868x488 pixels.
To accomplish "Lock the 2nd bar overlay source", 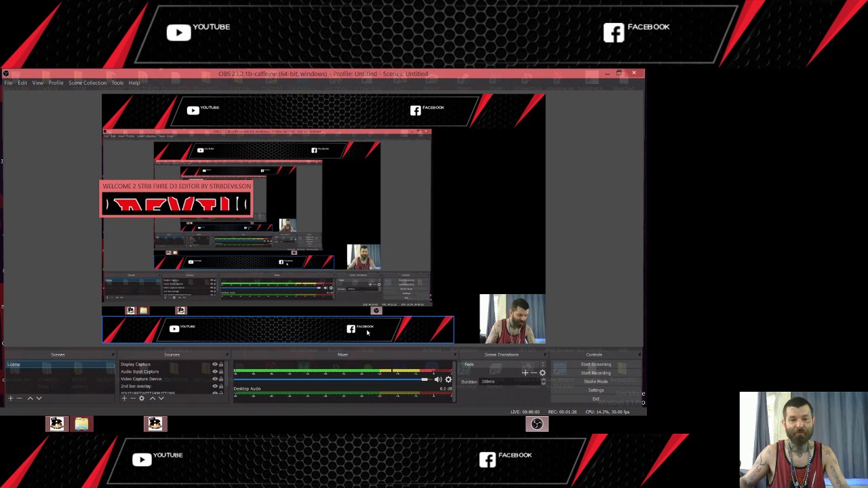I will pos(221,386).
